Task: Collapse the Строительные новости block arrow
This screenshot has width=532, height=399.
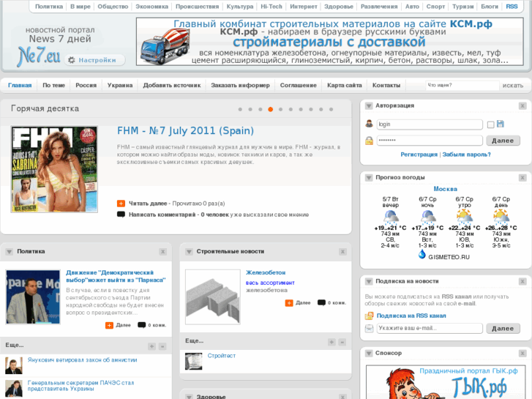Action: [x=189, y=252]
